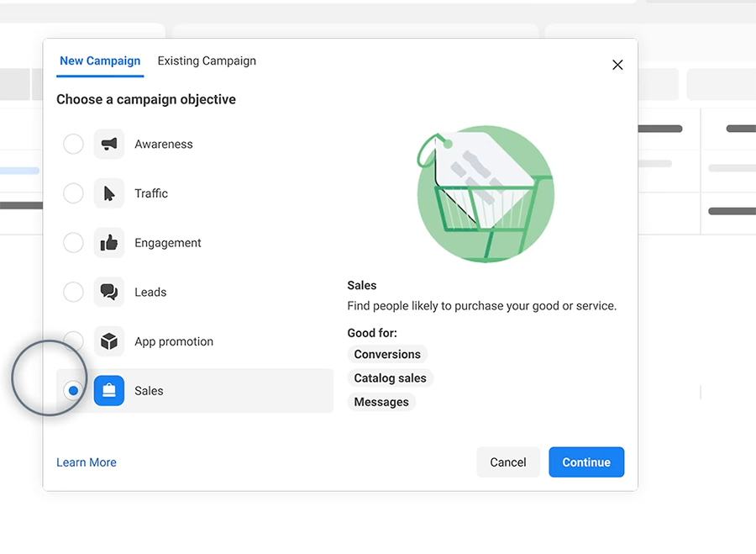Click the Traffic label text
The image size is (756, 554).
(x=151, y=193)
